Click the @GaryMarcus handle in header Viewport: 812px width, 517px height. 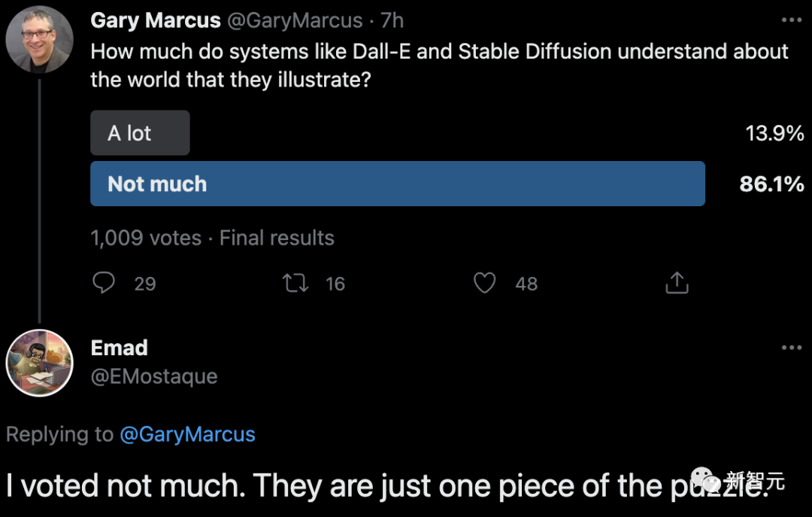click(x=295, y=20)
